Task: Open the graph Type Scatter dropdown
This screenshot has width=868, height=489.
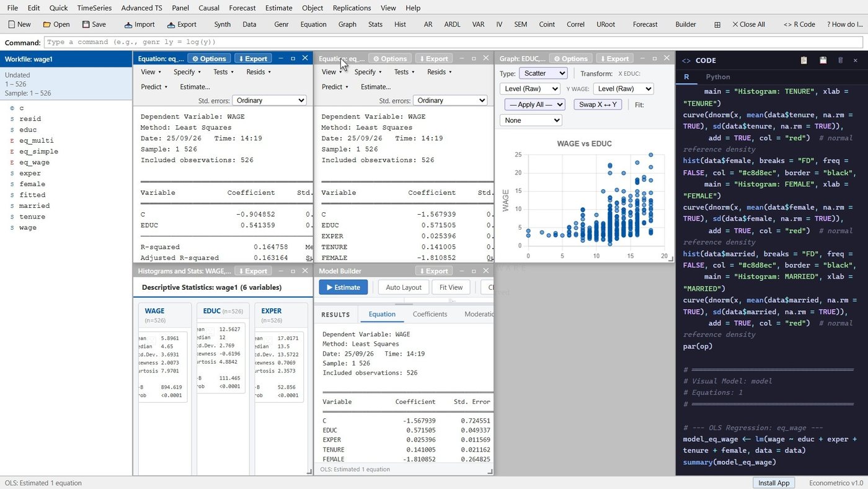Action: tap(542, 73)
